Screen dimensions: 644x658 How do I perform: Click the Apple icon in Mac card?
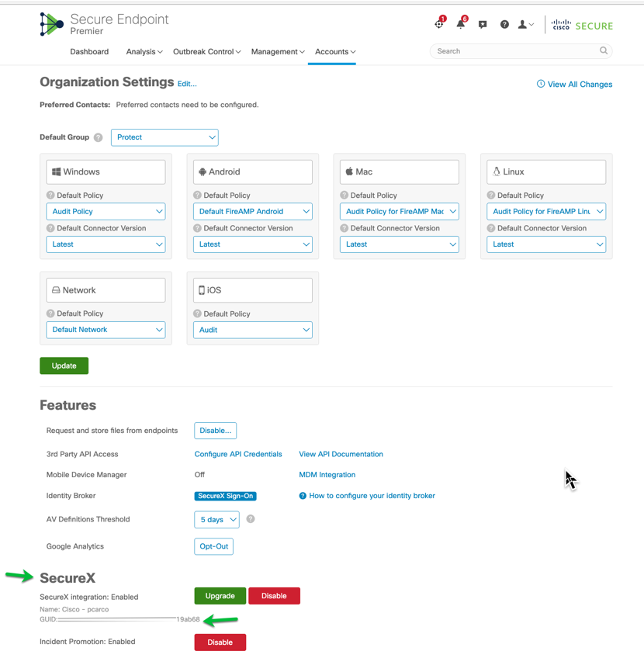(349, 171)
